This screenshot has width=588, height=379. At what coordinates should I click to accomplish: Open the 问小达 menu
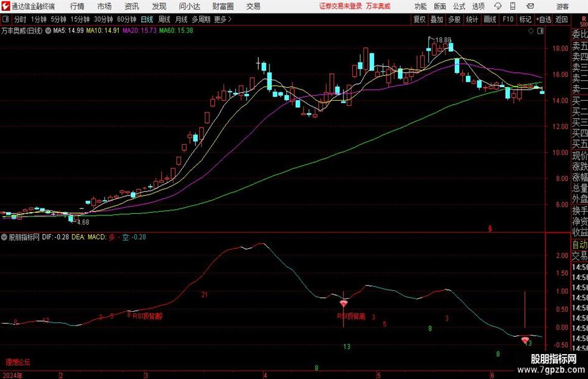tap(189, 6)
